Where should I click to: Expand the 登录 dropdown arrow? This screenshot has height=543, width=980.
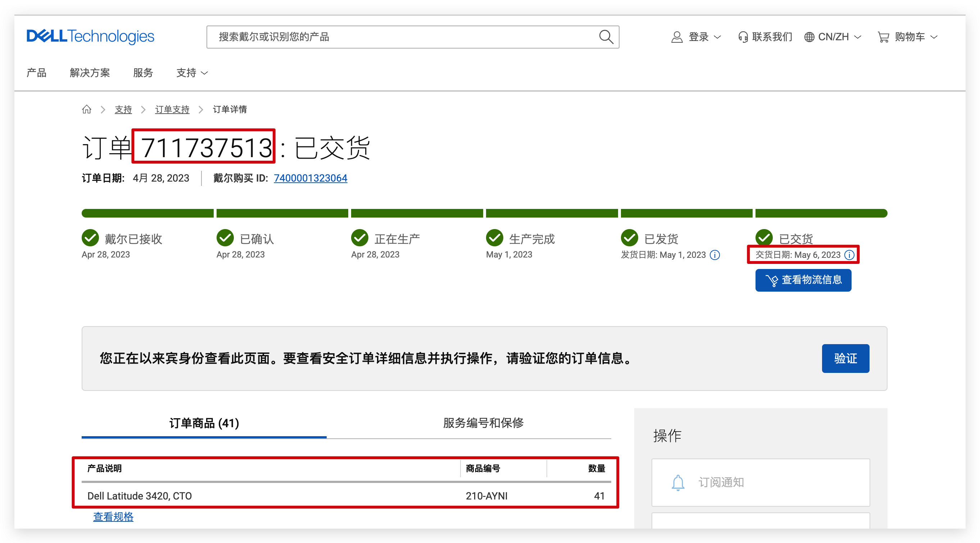click(x=717, y=37)
